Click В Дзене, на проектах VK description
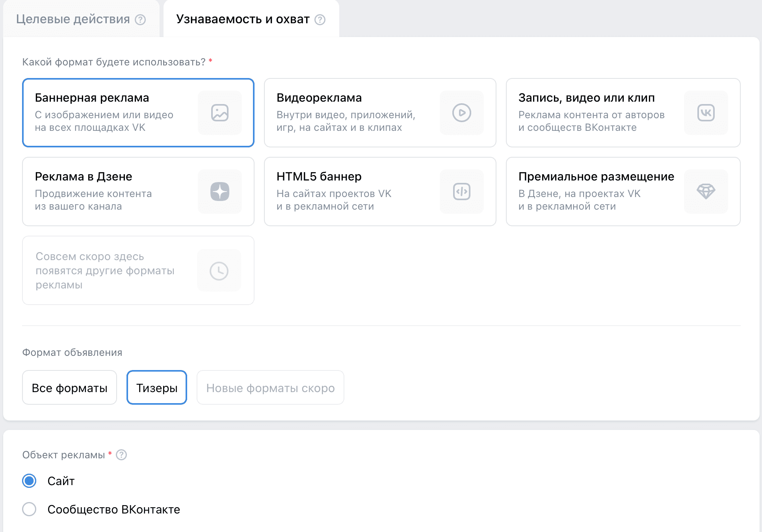Screen dimensions: 762x532 (580, 200)
